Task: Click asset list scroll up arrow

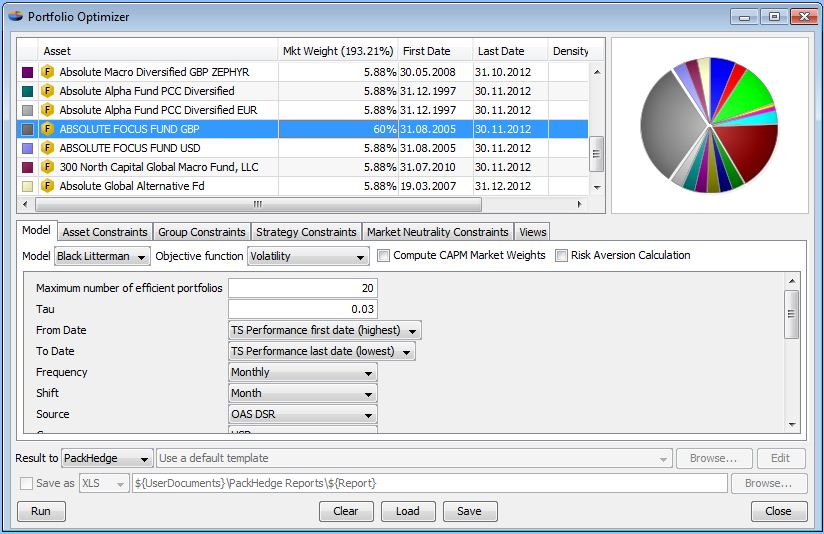Action: coord(596,71)
